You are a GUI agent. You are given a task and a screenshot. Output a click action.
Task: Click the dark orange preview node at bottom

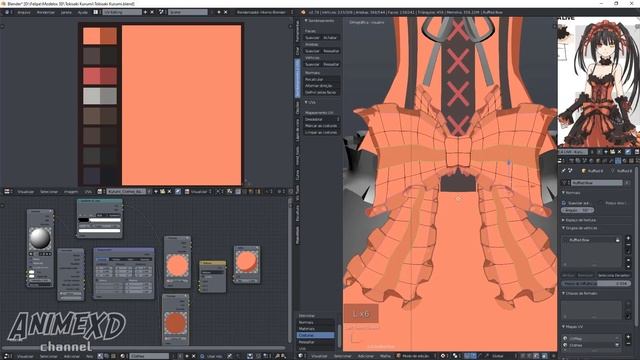tap(176, 323)
